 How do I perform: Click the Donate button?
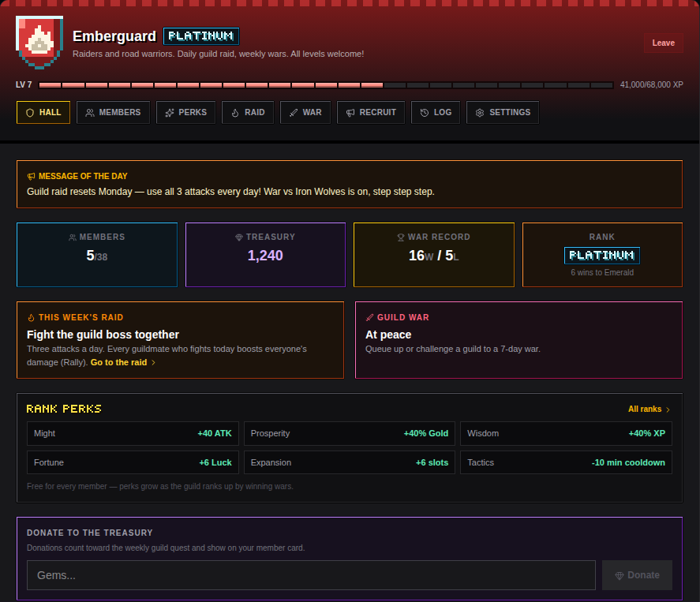[637, 575]
